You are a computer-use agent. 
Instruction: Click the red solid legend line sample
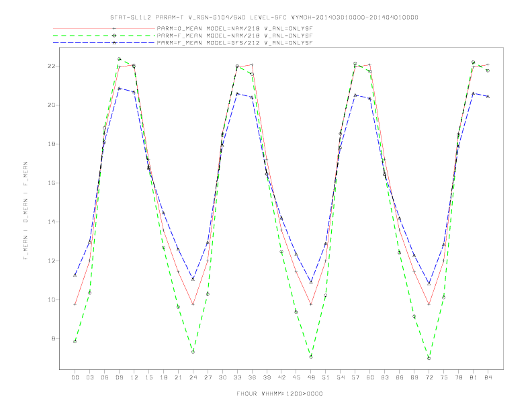(x=104, y=28)
